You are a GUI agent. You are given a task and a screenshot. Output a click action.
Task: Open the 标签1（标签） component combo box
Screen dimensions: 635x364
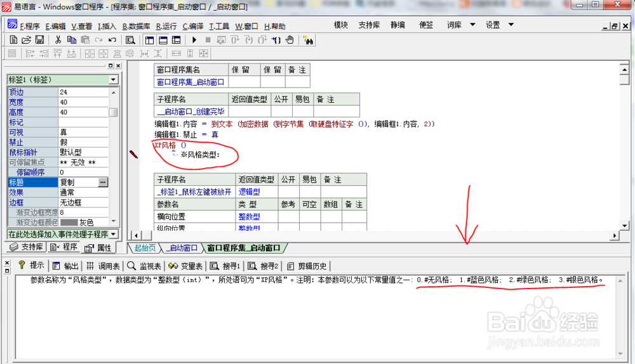click(x=63, y=80)
